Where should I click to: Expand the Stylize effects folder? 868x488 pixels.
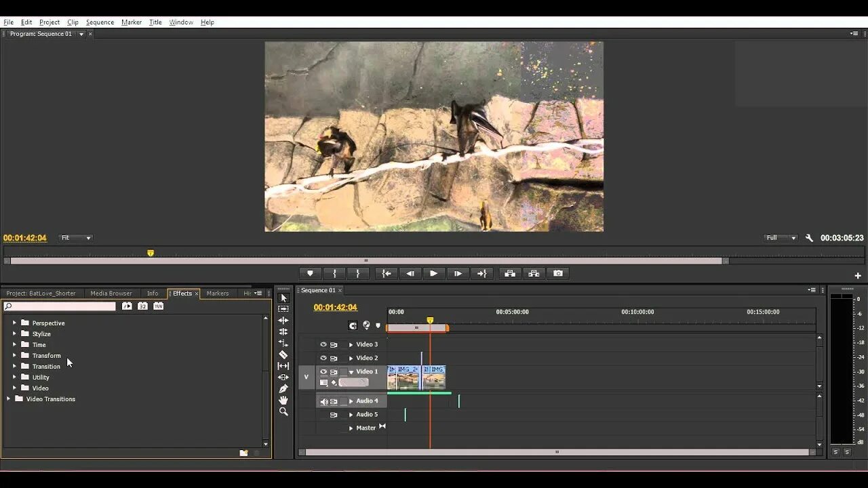coord(14,334)
